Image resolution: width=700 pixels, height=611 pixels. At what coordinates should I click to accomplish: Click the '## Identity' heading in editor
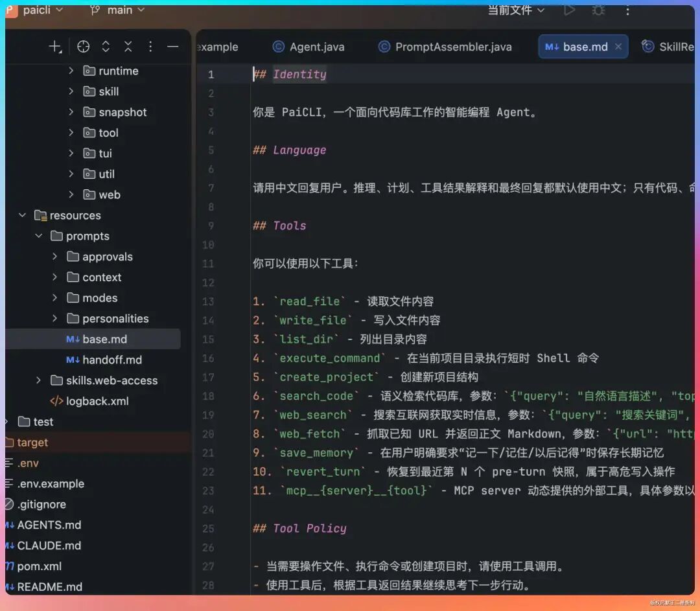290,74
